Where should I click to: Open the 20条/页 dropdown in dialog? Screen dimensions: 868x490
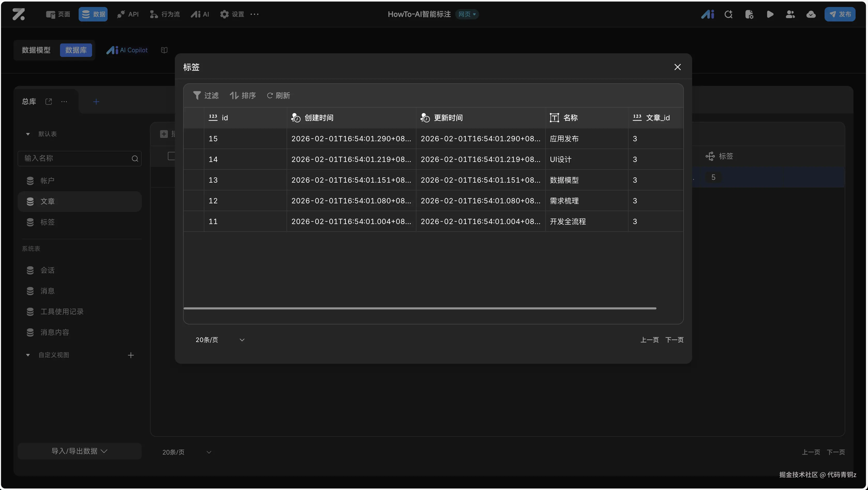point(220,340)
